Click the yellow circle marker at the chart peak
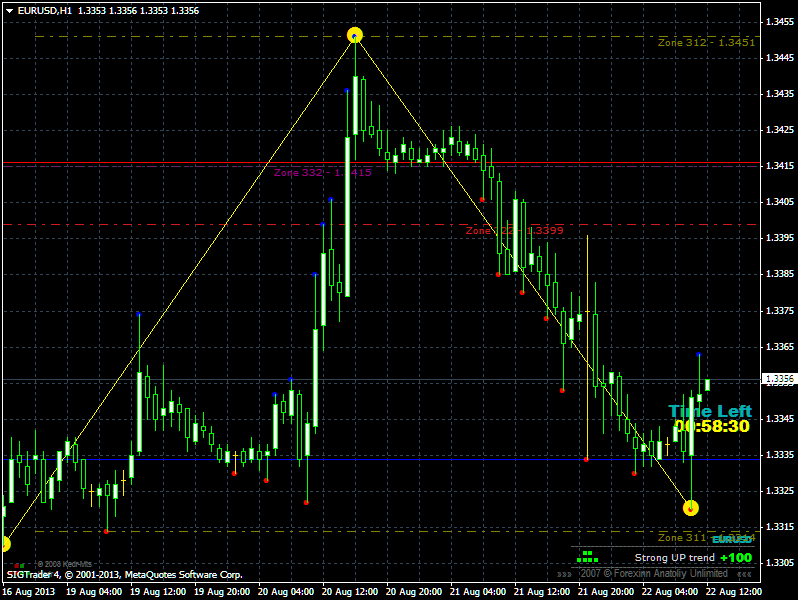798x600 pixels. pyautogui.click(x=355, y=36)
